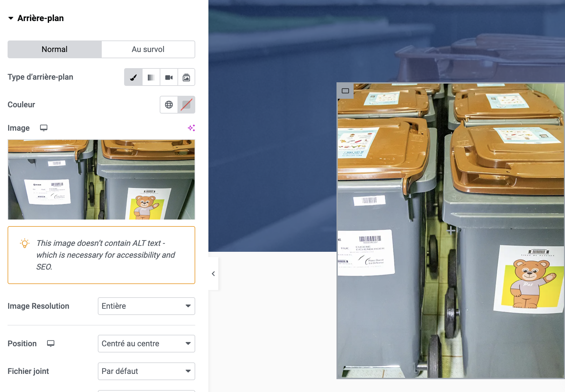Collapse the panel with the chevron arrow

point(213,274)
